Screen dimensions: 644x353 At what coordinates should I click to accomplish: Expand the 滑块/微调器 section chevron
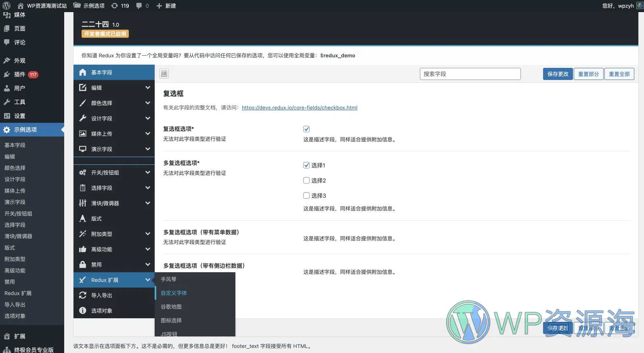coord(148,203)
